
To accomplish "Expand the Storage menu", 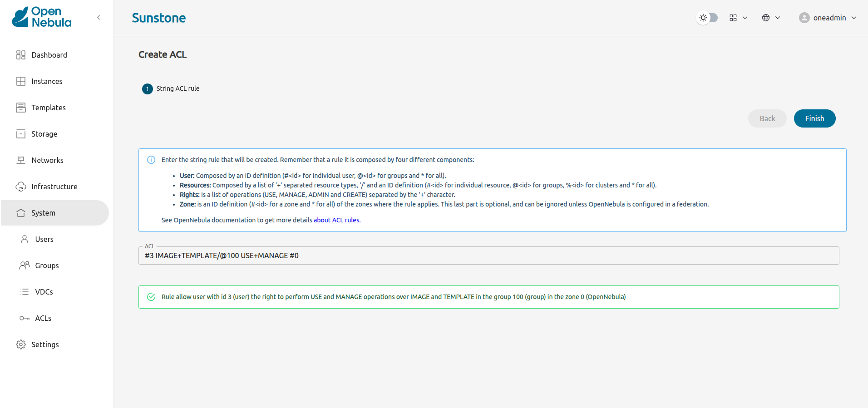I will click(x=55, y=134).
